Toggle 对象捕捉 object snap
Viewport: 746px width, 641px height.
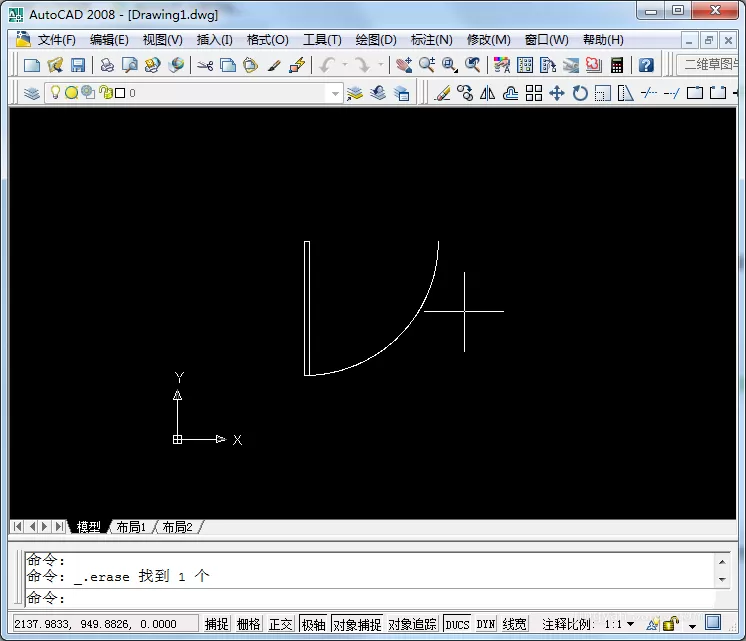coord(357,624)
